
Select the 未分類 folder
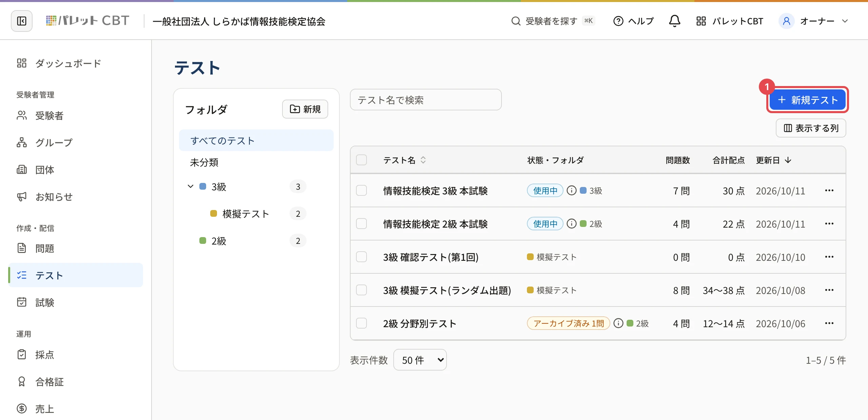256,162
